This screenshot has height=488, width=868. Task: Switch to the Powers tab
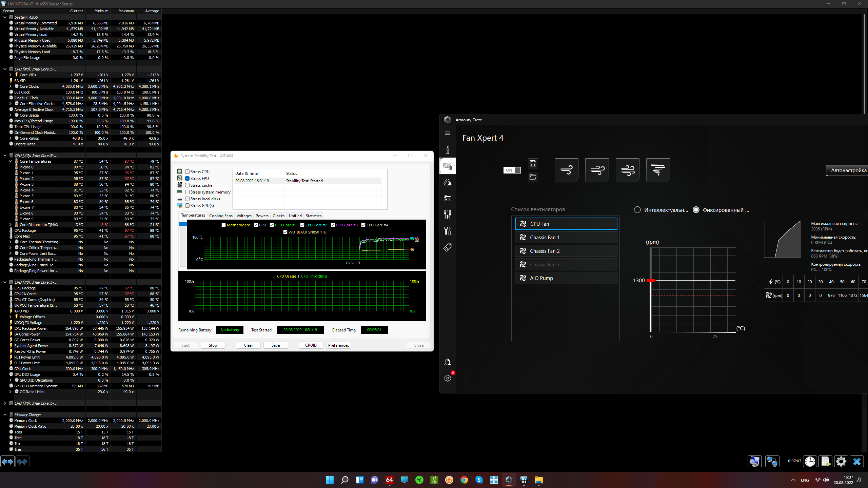click(x=262, y=216)
